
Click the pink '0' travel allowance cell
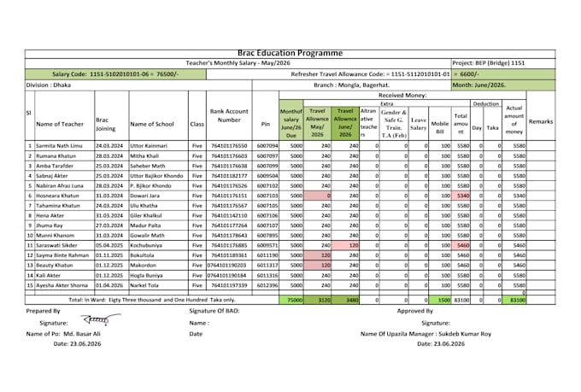click(x=317, y=196)
